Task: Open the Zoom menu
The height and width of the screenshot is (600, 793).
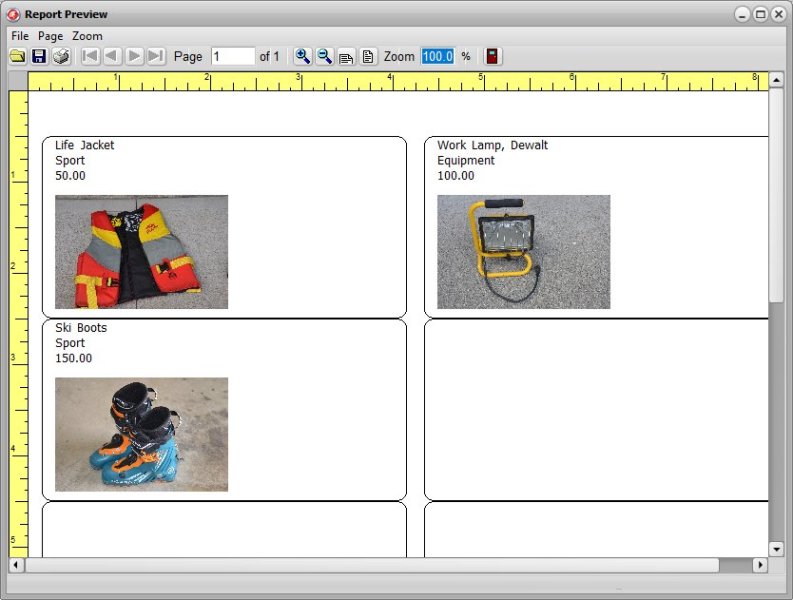Action: coord(87,36)
